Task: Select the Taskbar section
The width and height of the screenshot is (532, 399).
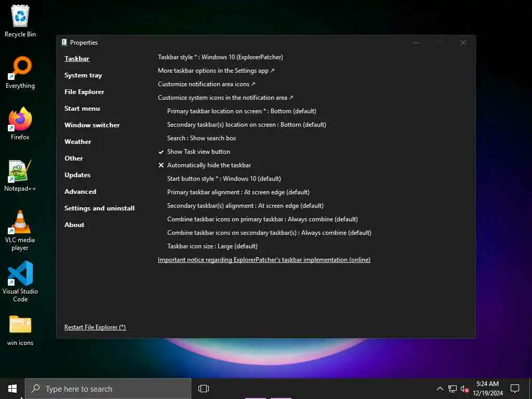Action: click(77, 59)
